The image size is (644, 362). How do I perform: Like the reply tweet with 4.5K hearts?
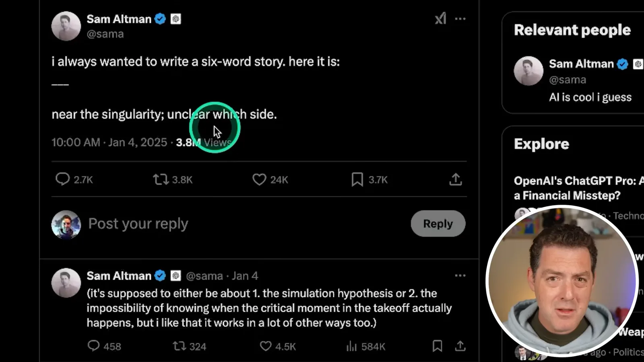(265, 346)
